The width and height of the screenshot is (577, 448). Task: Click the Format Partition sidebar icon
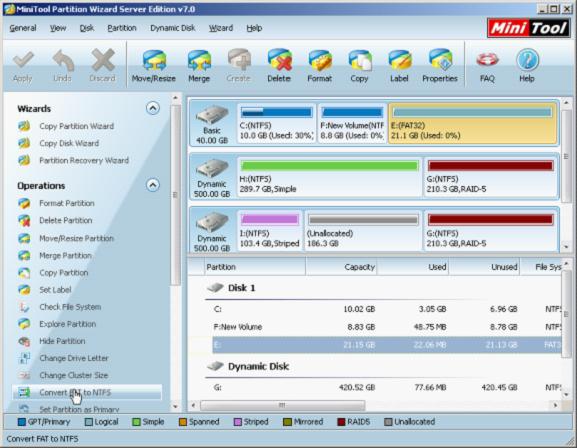[x=24, y=203]
